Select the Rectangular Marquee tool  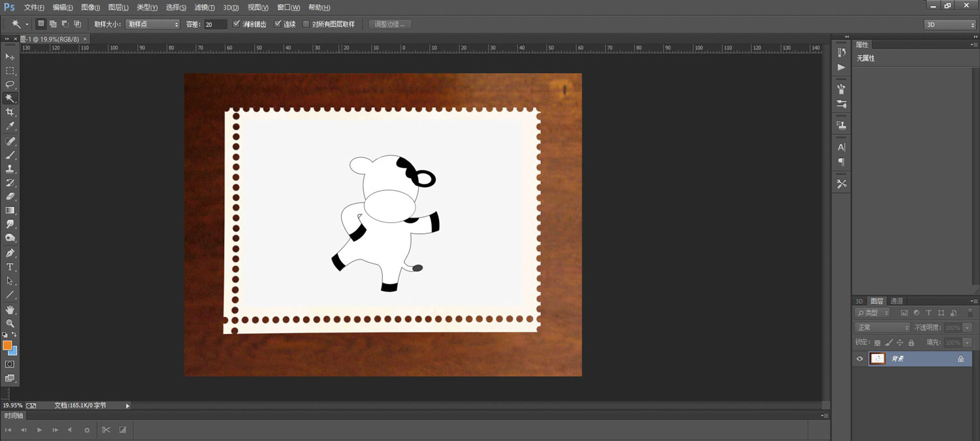coord(10,71)
